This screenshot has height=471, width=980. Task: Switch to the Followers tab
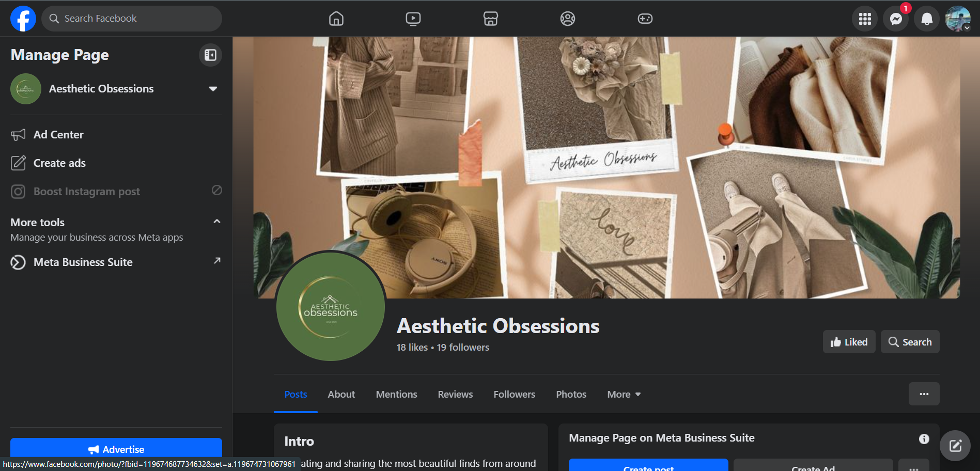pos(515,395)
